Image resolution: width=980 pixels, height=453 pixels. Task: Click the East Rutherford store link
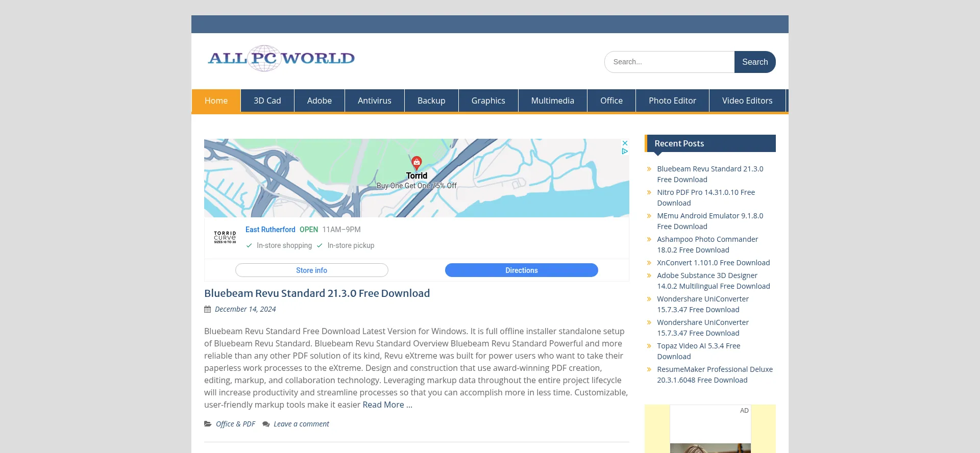click(271, 230)
